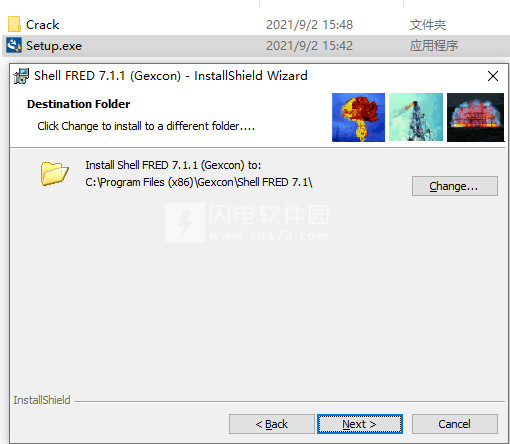Cancel the installation wizard
The height and width of the screenshot is (444, 510).
coord(455,424)
